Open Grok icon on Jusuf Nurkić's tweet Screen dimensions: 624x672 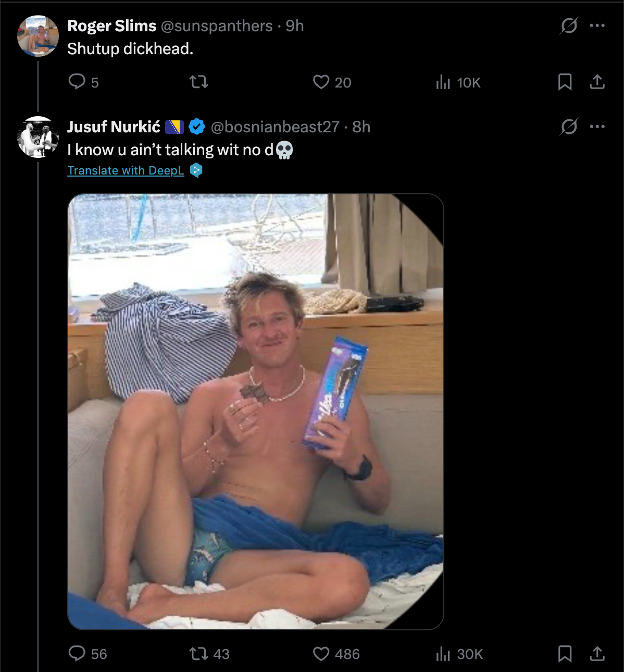click(x=569, y=126)
